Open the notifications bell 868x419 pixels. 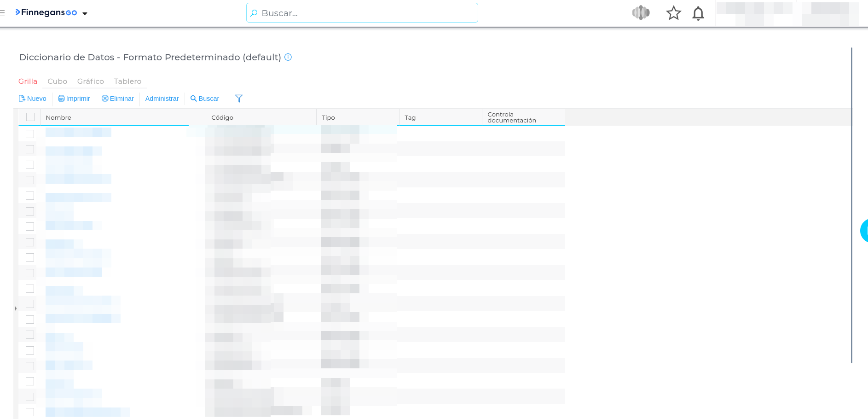(x=698, y=13)
